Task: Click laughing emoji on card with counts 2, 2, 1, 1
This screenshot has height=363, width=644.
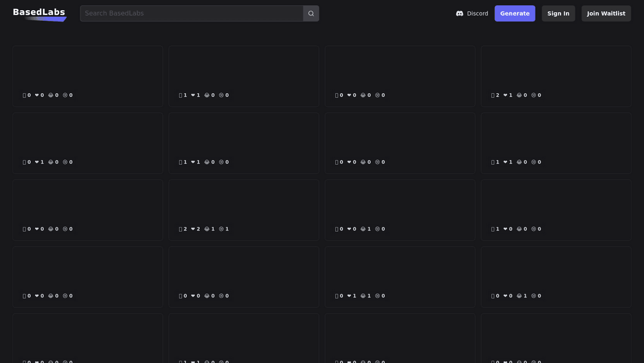Action: coord(209,229)
